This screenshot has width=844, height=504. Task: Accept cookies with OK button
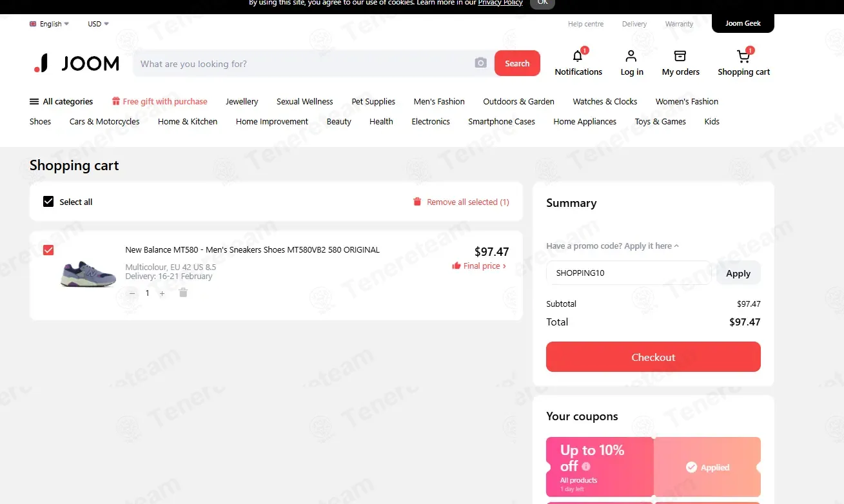542,3
